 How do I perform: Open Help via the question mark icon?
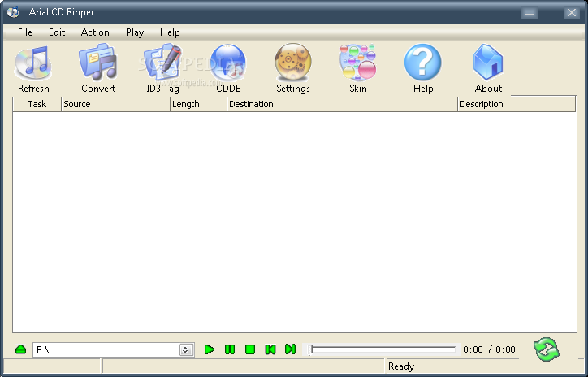[x=422, y=63]
